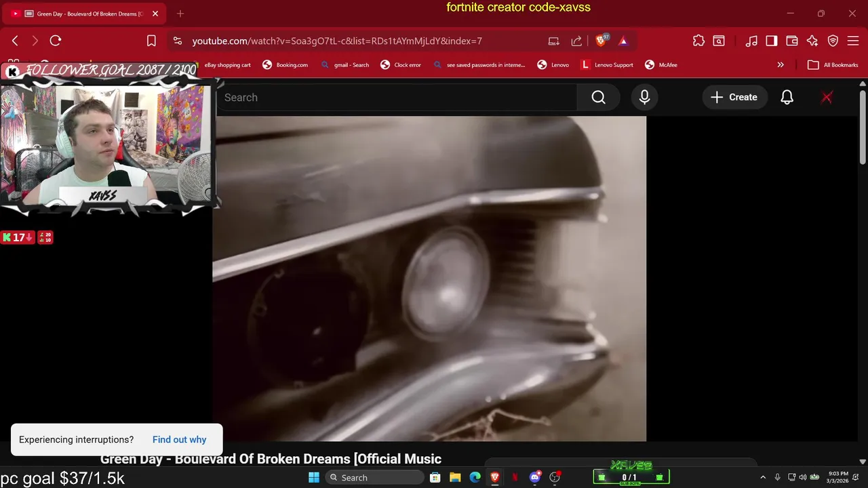The height and width of the screenshot is (488, 868).
Task: Open Brave Rewards triangle icon
Action: [623, 41]
